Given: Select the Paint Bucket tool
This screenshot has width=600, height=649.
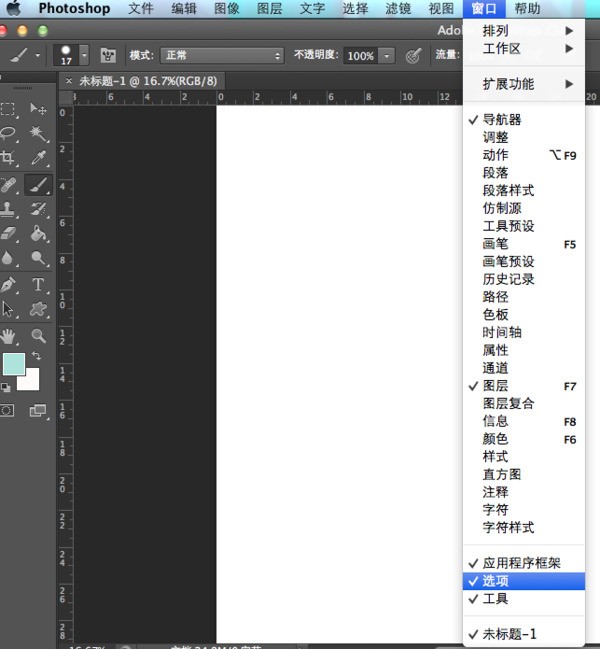Looking at the screenshot, I should point(38,235).
